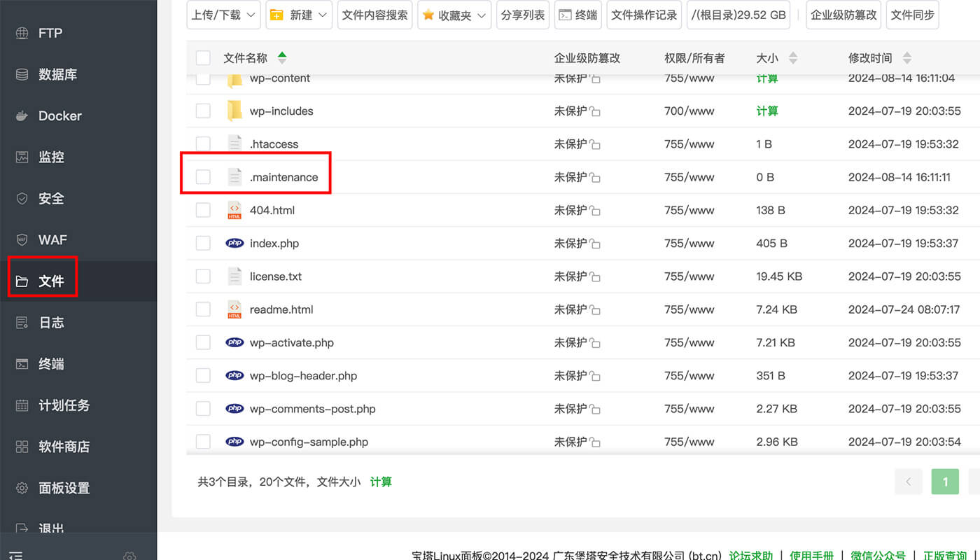Sort by 大小 using the sort arrows
The height and width of the screenshot is (560, 980).
[793, 58]
